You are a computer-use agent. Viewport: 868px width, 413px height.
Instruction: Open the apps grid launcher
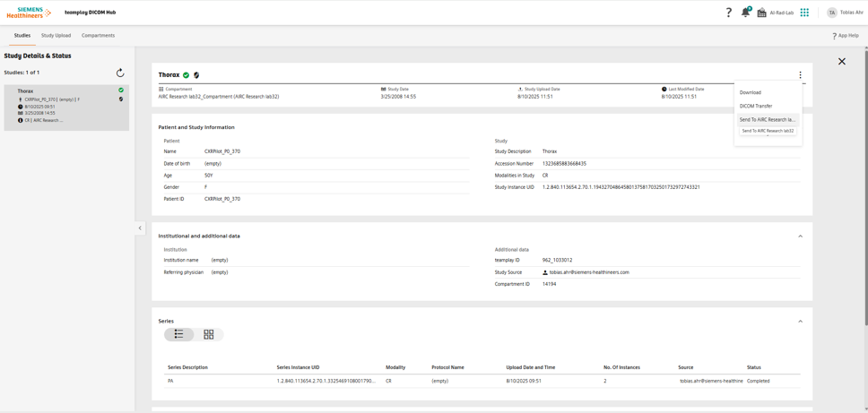point(804,13)
